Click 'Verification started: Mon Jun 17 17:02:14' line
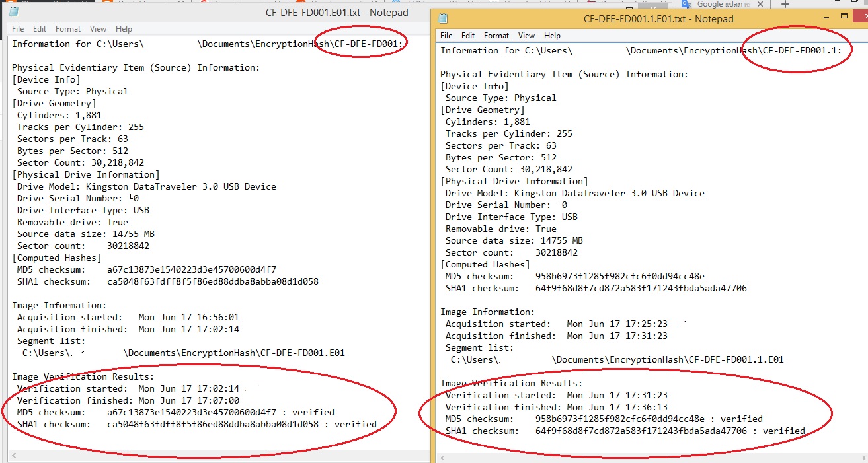Viewport: 868px width, 463px height. pyautogui.click(x=128, y=388)
